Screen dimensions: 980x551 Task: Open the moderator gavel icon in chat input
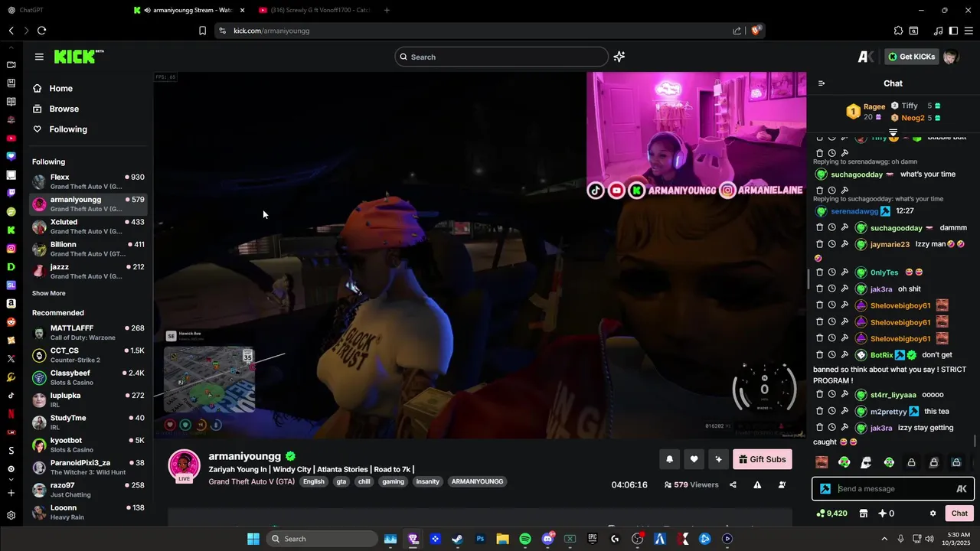tap(825, 489)
